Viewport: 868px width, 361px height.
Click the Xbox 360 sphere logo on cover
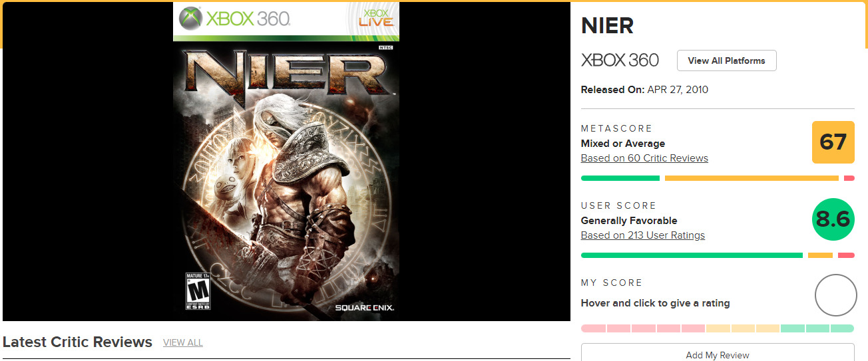(x=190, y=17)
